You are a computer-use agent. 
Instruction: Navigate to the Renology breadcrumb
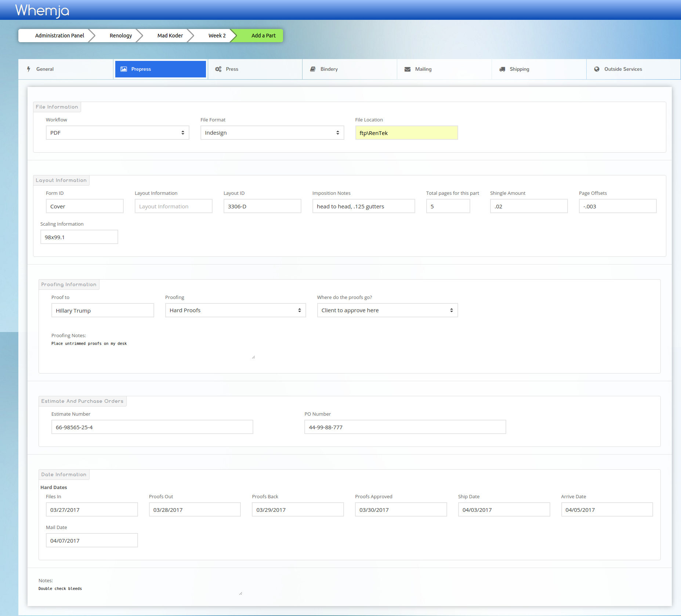120,36
